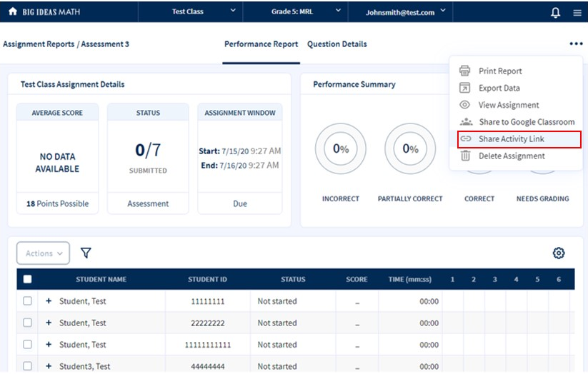Sort by TIME (mm:ss) column header
This screenshot has width=588, height=374.
(410, 280)
